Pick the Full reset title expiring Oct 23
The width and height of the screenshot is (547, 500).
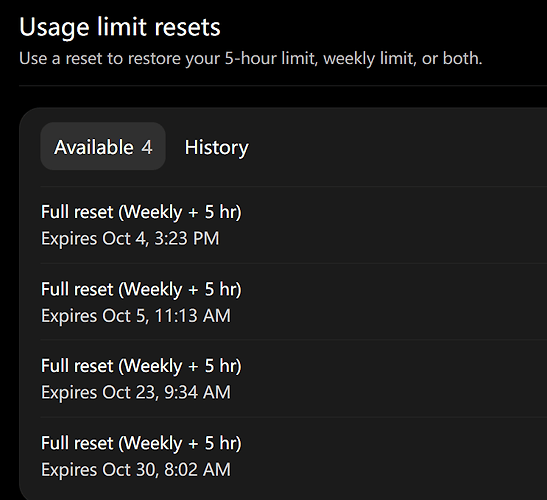(141, 366)
